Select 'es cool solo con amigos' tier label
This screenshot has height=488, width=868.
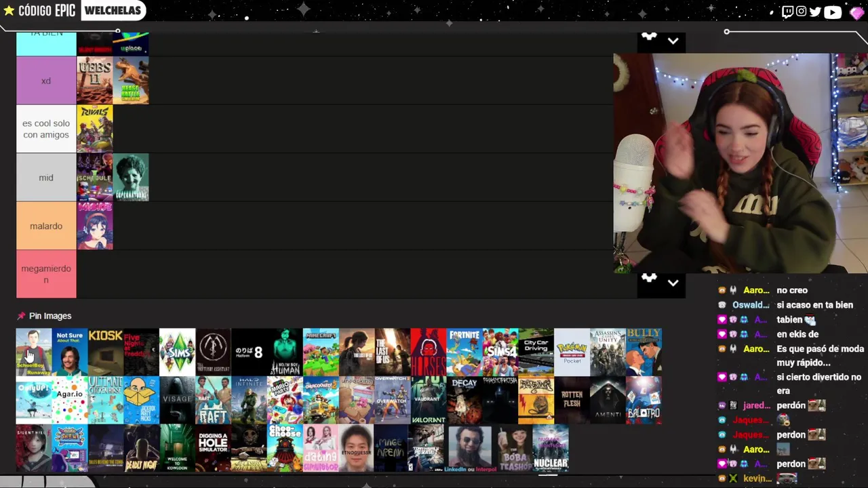(46, 129)
